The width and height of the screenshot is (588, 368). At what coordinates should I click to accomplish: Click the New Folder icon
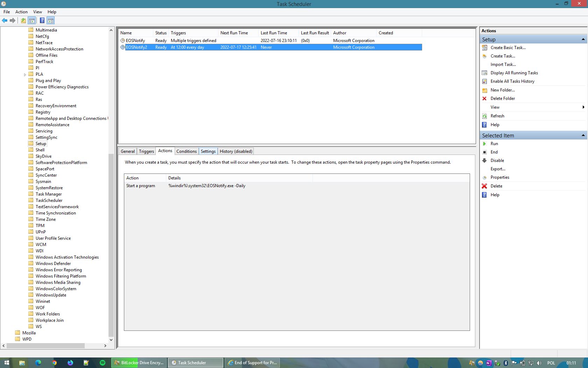point(485,90)
